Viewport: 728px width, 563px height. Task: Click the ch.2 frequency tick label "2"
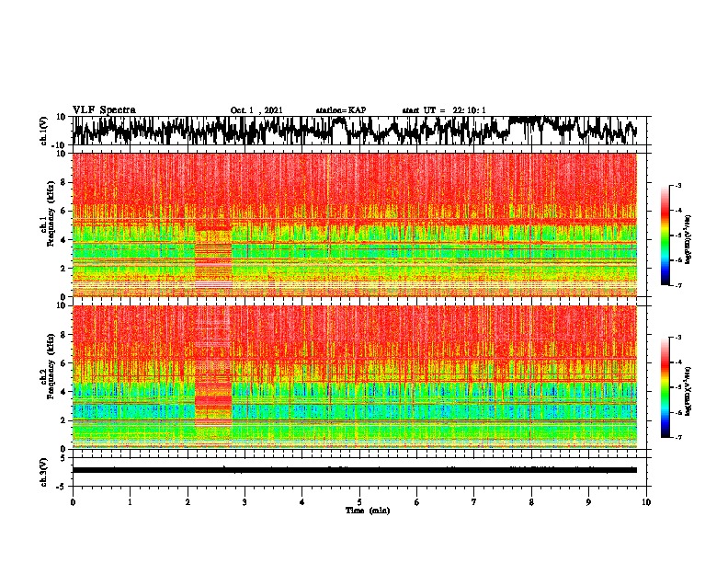(64, 420)
